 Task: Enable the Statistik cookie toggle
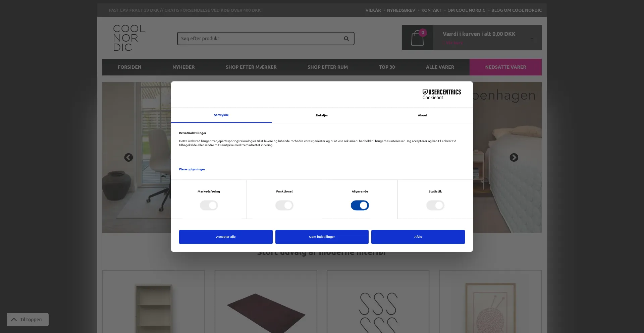(435, 205)
